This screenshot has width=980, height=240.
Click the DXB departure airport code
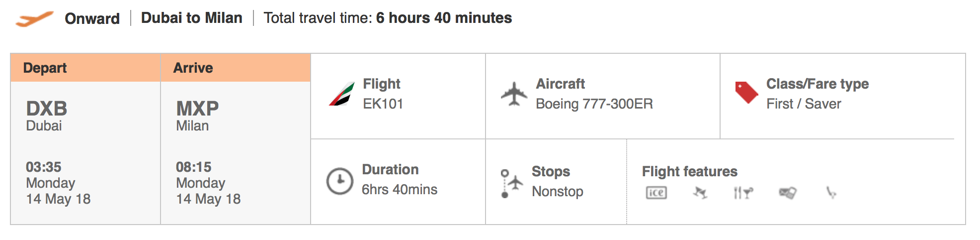(x=47, y=109)
